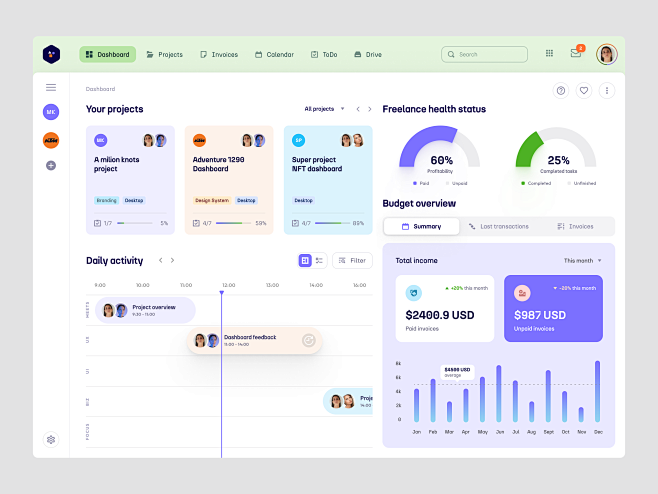Image resolution: width=658 pixels, height=494 pixels.
Task: Click task checklist icon on Adventure 1290 card
Action: pyautogui.click(x=196, y=223)
